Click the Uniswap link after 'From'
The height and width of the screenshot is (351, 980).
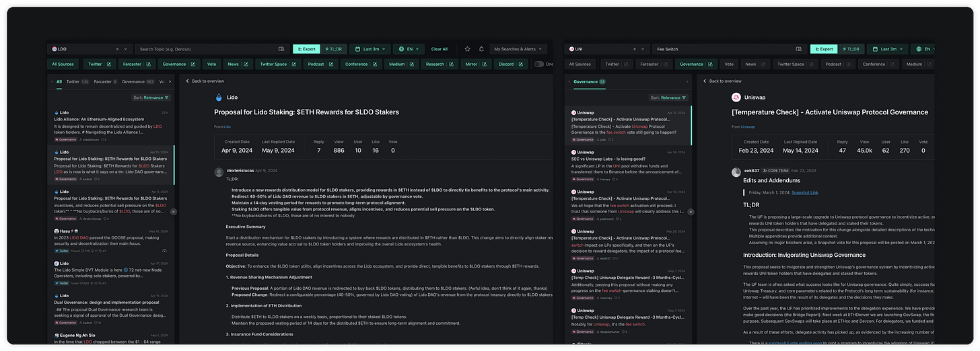coord(746,126)
